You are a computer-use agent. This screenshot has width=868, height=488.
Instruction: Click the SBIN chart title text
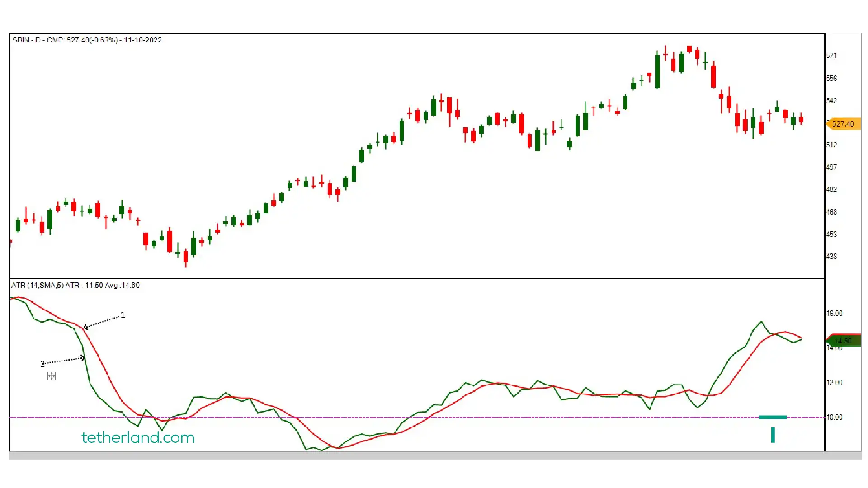[x=87, y=40]
